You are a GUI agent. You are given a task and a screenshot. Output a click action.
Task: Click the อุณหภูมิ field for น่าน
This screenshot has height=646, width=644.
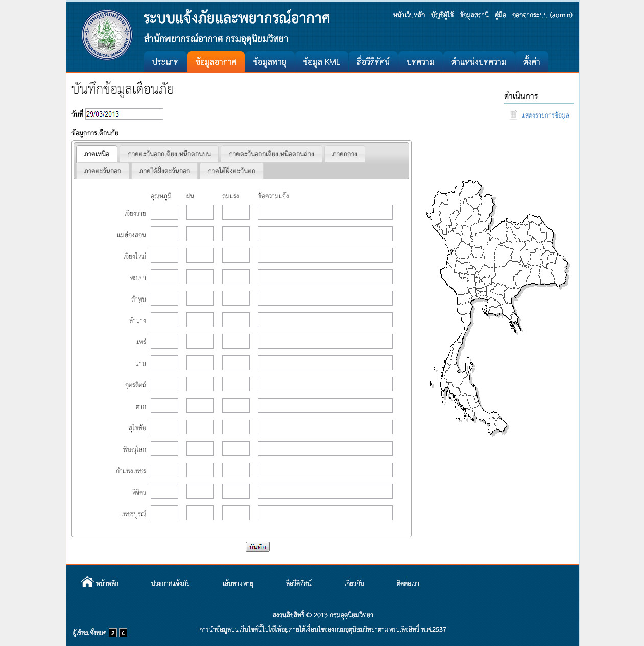tap(164, 363)
